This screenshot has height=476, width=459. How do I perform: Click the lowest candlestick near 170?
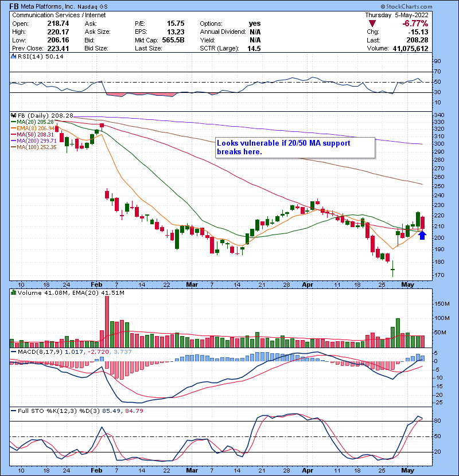click(393, 269)
